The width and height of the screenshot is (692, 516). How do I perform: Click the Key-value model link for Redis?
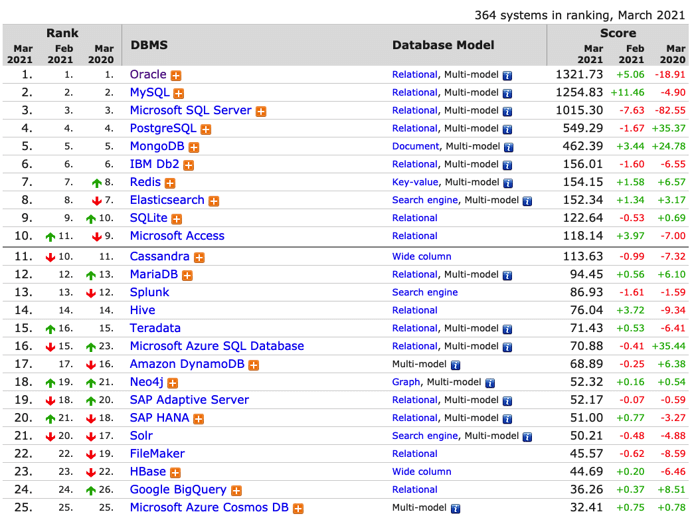click(x=415, y=183)
